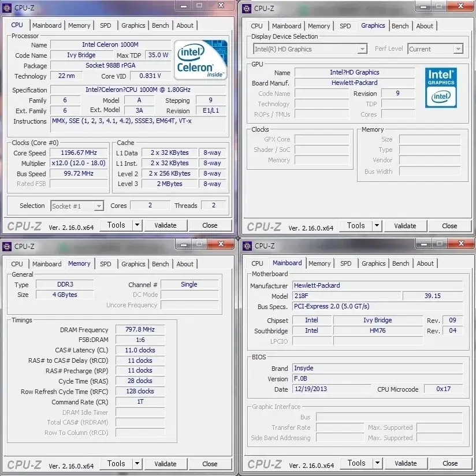The image size is (476, 476).
Task: Click CPU-Z title bar icon in processor window
Action: 6,8
